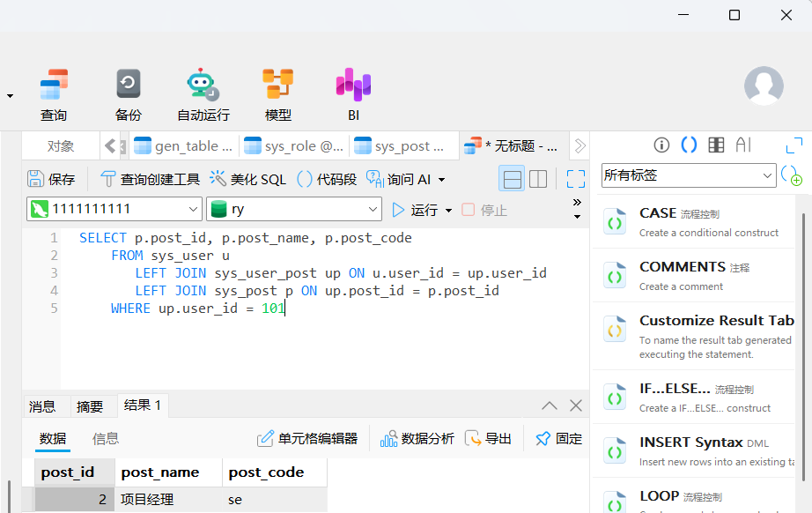The height and width of the screenshot is (513, 812).
Task: Switch to gen_table tab
Action: [x=183, y=146]
